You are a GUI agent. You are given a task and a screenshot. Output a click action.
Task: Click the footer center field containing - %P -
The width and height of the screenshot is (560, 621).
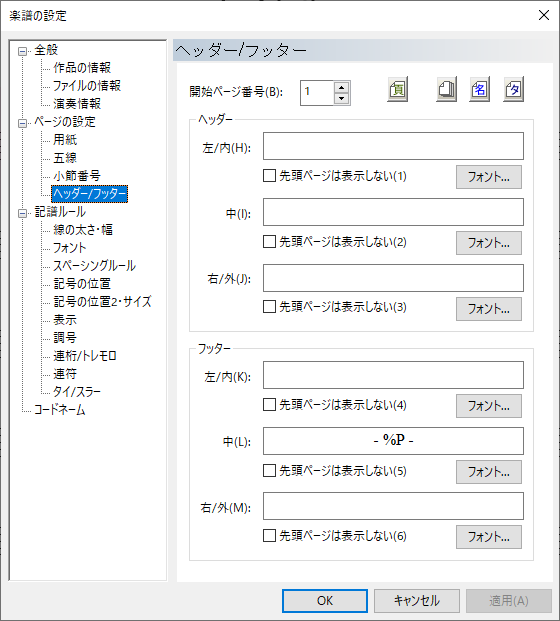393,441
